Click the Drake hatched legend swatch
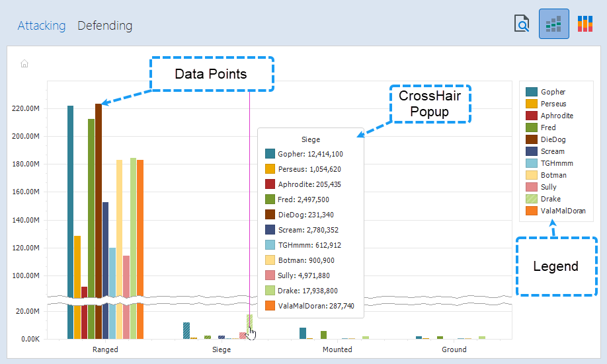Screen dimensions: 607x364 click(531, 199)
